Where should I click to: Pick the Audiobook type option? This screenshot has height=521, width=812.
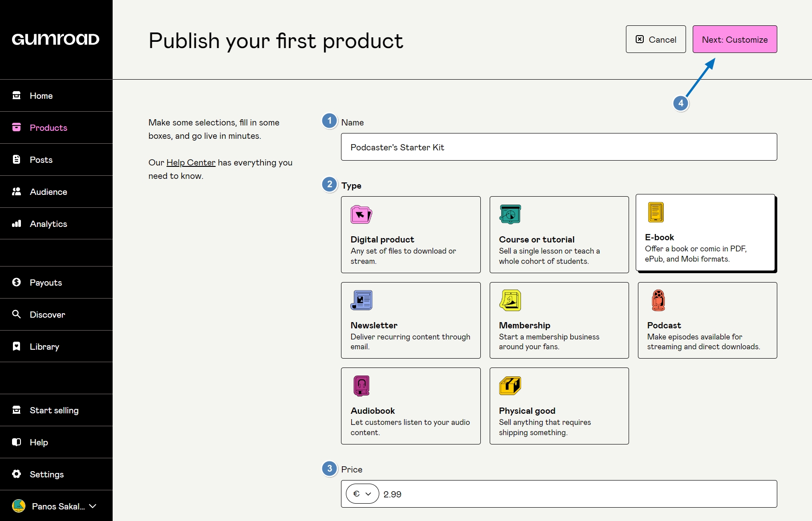pos(410,406)
